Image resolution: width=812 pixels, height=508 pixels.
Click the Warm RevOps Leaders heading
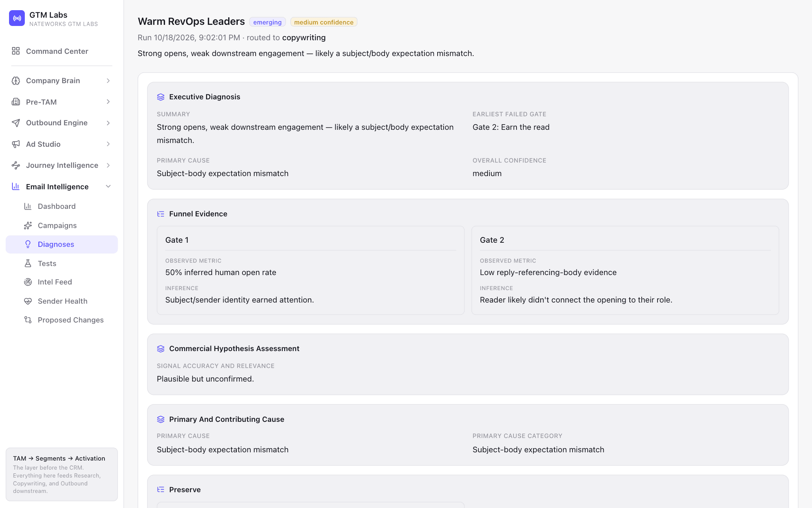point(191,21)
